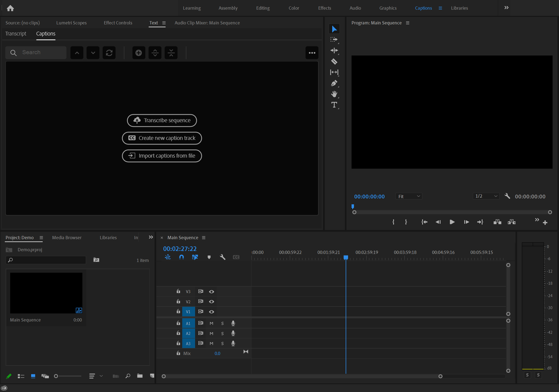Screen dimensions: 559x392
Task: Click the refresh transcript icon in Captions panel
Action: click(109, 53)
